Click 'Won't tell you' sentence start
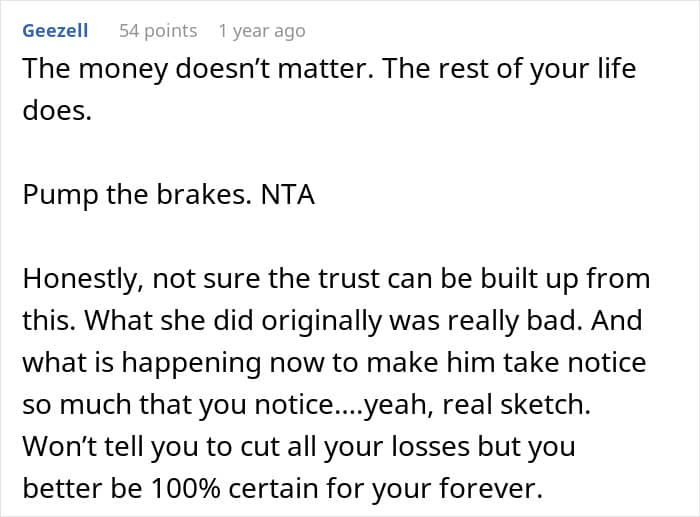This screenshot has width=700, height=517. click(x=110, y=447)
